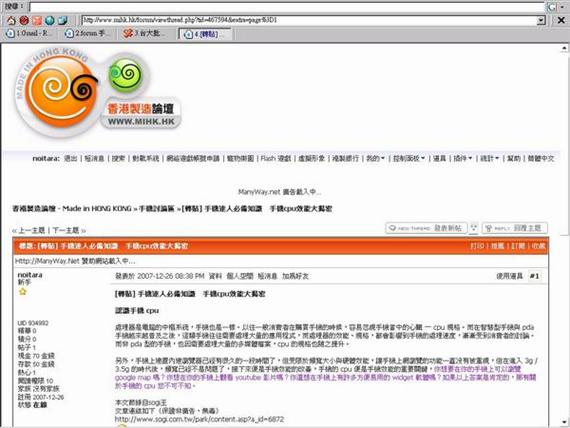Click the search go icon beside search box
Screen dimensions: 570x428
point(552,7)
